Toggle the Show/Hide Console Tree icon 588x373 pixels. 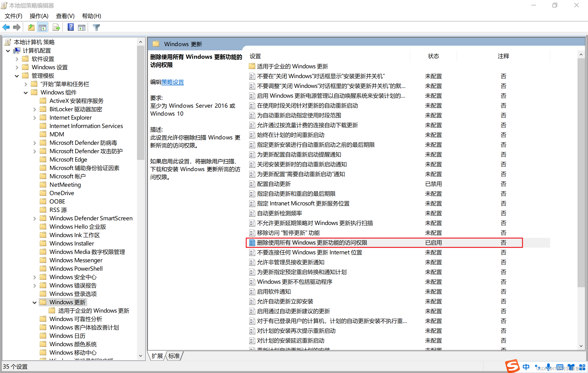click(42, 27)
